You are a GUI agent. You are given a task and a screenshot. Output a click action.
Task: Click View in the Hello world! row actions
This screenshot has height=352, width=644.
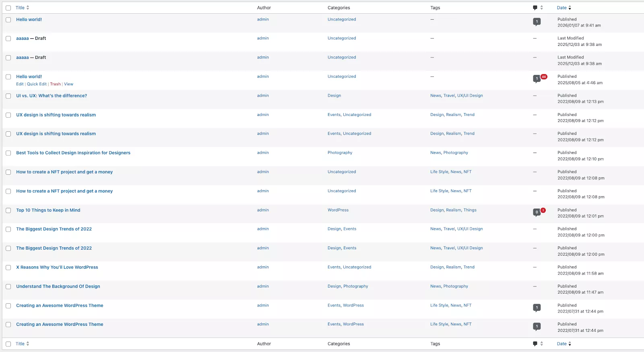click(68, 84)
